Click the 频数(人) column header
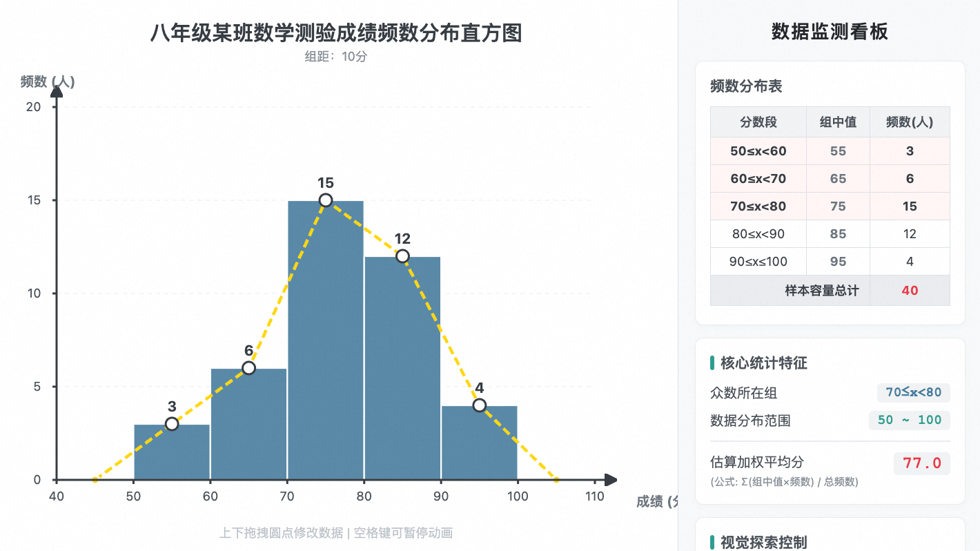Viewport: 980px width, 551px height. click(910, 122)
